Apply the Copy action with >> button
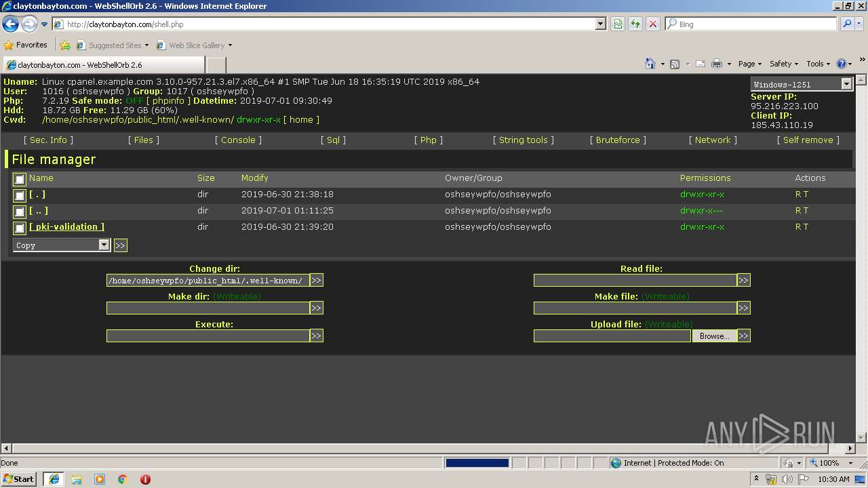 tap(120, 245)
